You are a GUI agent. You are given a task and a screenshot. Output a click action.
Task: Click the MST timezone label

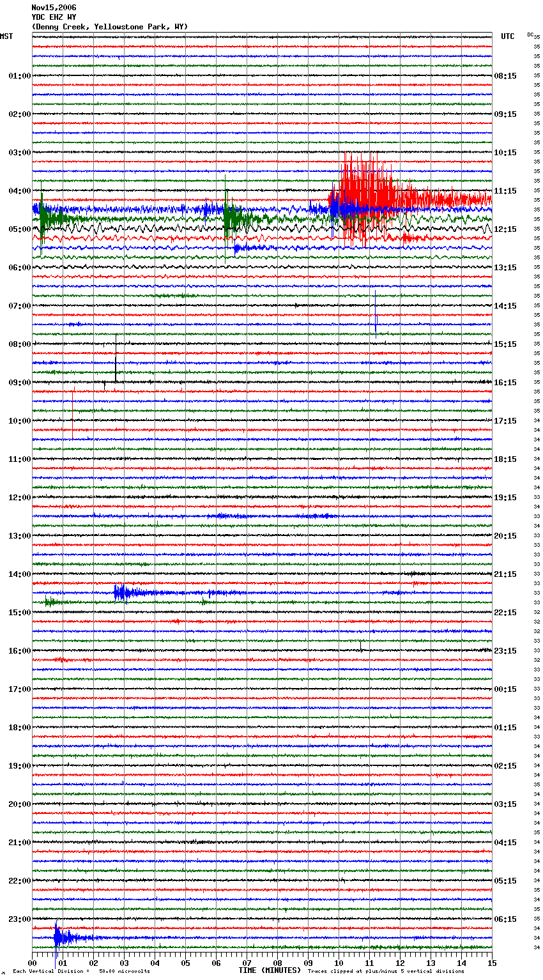(6, 36)
